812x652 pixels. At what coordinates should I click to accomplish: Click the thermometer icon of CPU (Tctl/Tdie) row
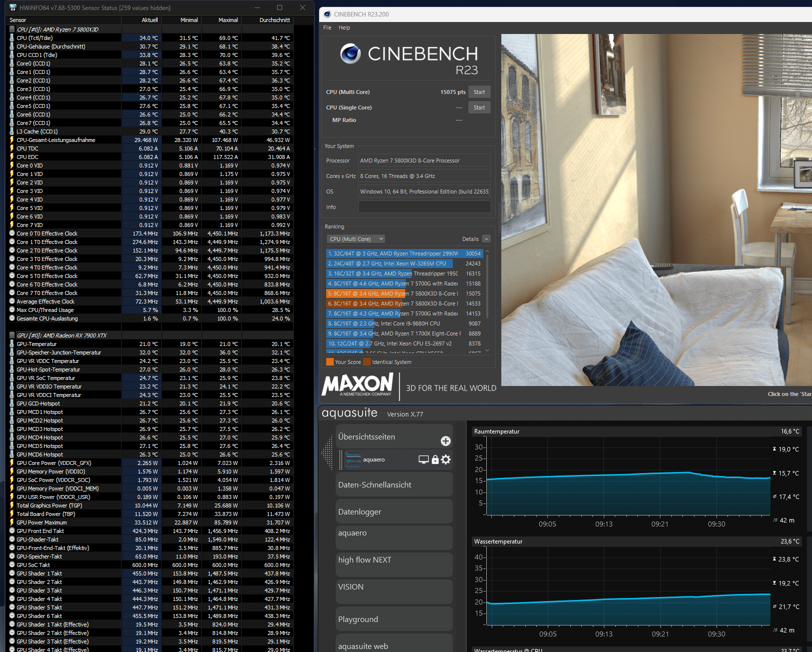tap(12, 38)
